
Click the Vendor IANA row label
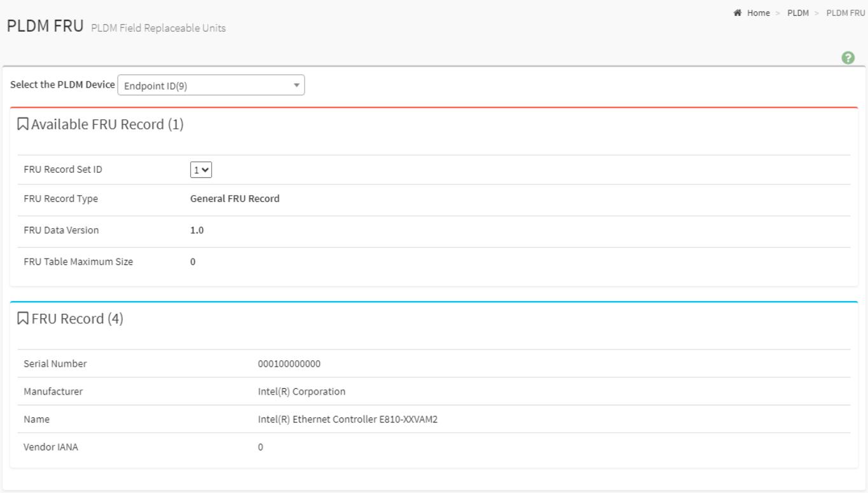coord(47,447)
